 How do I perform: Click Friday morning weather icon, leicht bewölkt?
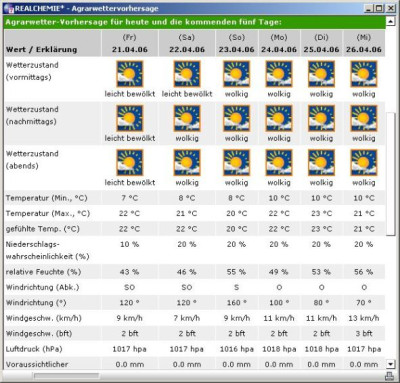click(x=130, y=74)
